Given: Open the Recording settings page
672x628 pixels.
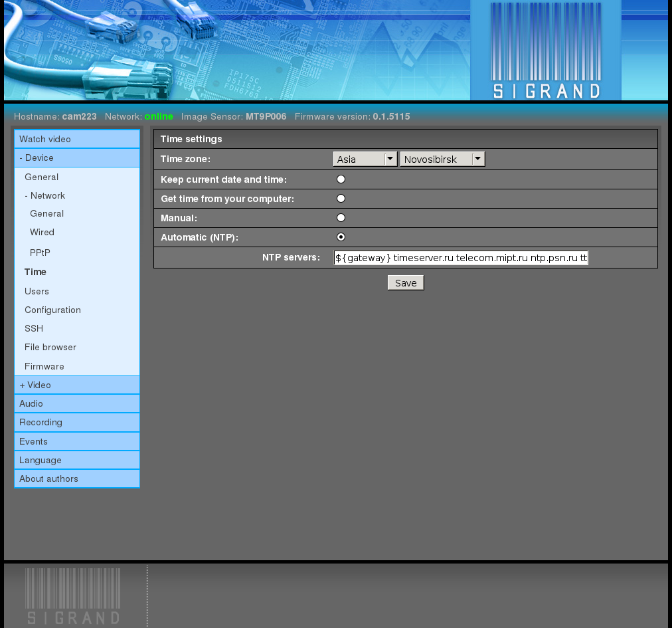Looking at the screenshot, I should [x=77, y=423].
